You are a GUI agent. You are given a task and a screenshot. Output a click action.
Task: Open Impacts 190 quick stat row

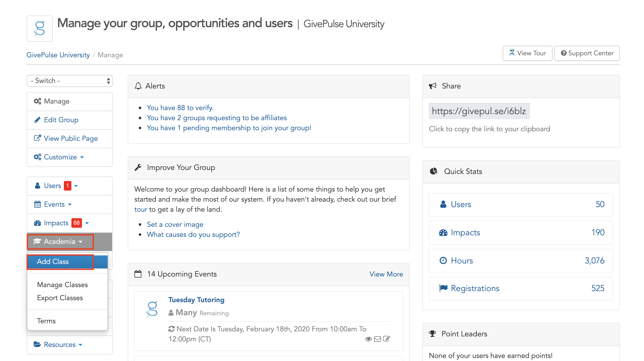[521, 233]
